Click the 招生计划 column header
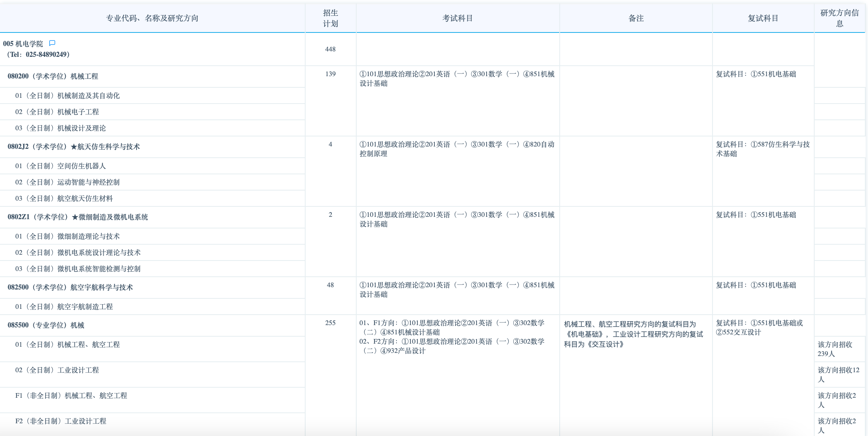Screen dimensions: 868x436 (330, 17)
